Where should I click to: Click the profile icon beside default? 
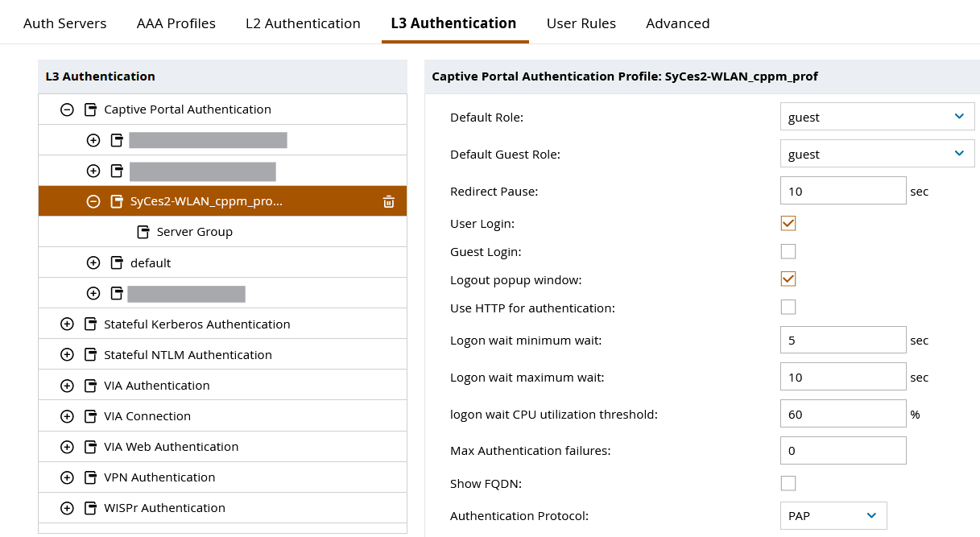point(117,262)
